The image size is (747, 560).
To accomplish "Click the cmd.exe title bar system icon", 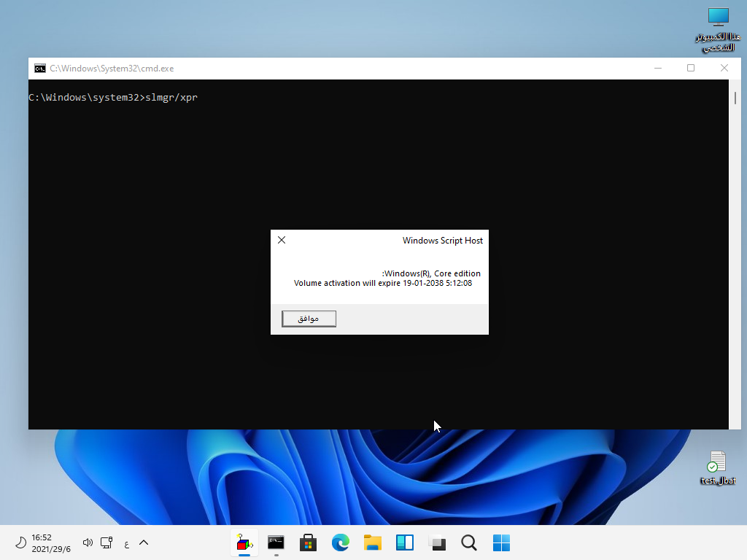I will point(40,68).
